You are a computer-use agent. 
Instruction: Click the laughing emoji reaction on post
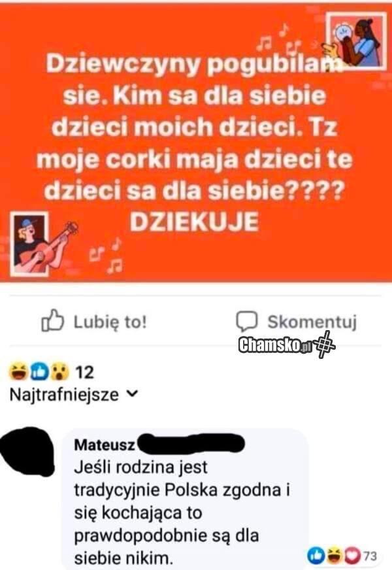[19, 371]
